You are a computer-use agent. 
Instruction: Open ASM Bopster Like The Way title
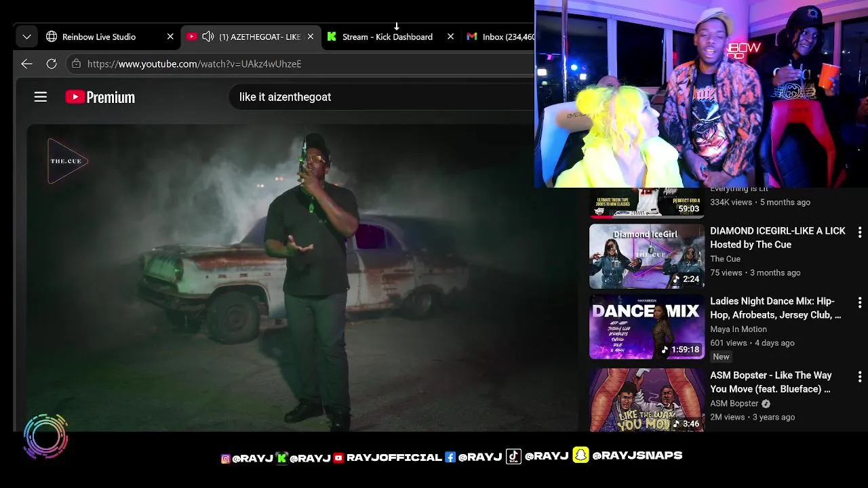770,382
